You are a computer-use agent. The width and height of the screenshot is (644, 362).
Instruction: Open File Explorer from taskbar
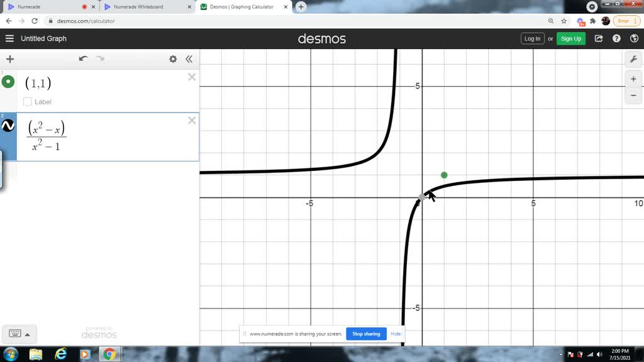coord(36,354)
